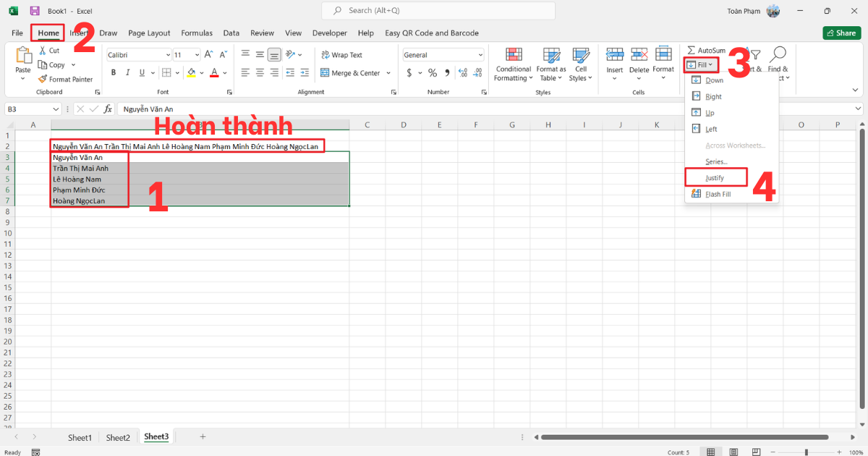Image resolution: width=868 pixels, height=456 pixels.
Task: Apply Accounting format with the dollar icon
Action: [x=409, y=72]
